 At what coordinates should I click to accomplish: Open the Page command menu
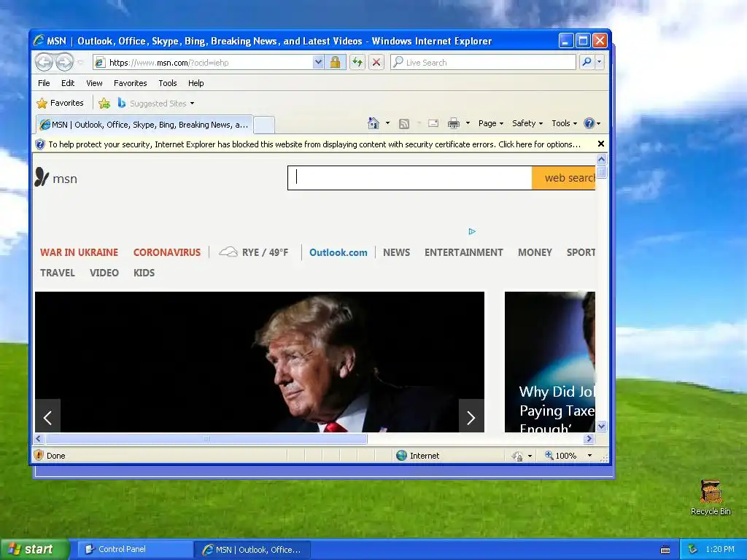(491, 123)
